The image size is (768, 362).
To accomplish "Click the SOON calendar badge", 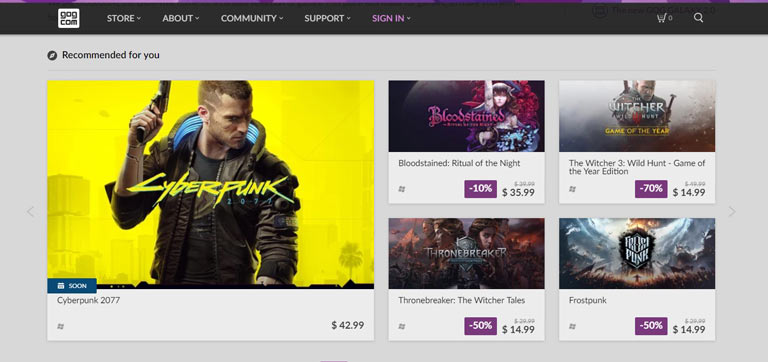I will point(72,286).
